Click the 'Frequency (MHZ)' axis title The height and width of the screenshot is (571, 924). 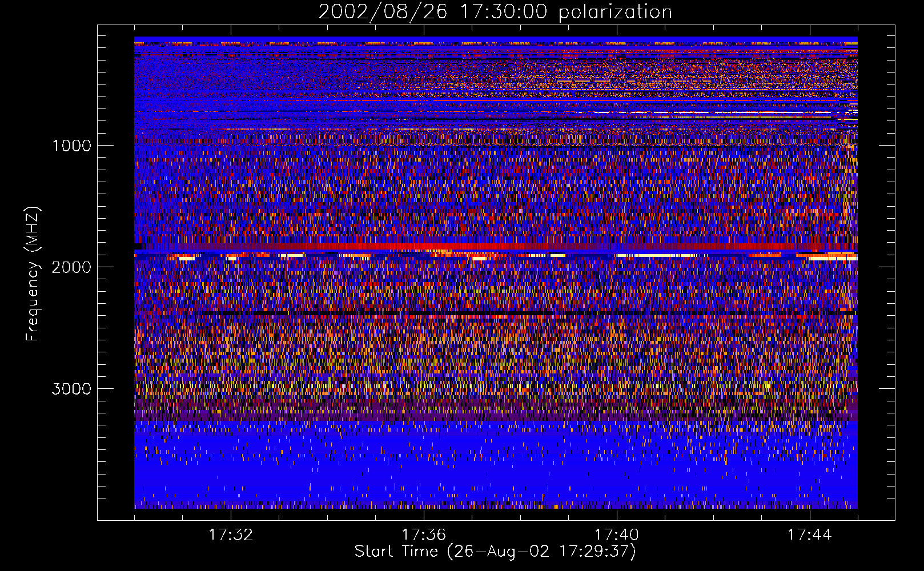33,274
